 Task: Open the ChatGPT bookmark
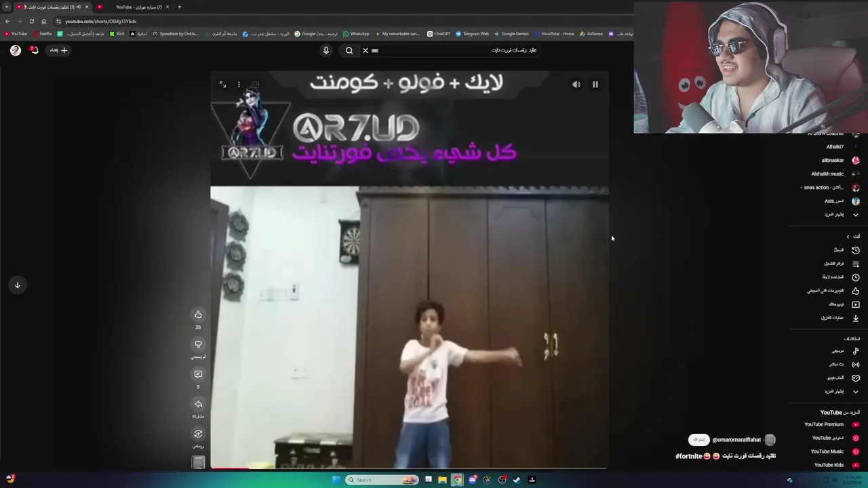[x=439, y=34]
